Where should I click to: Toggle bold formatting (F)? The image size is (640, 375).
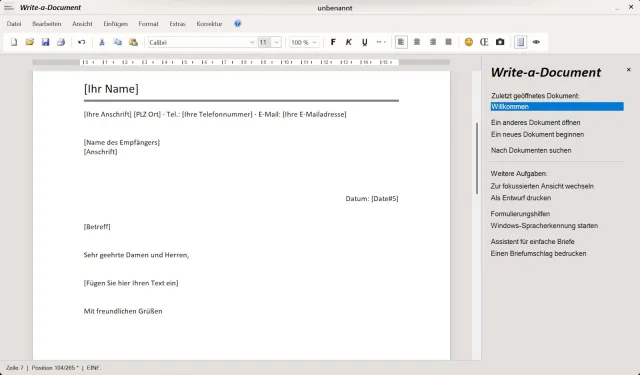(x=333, y=42)
